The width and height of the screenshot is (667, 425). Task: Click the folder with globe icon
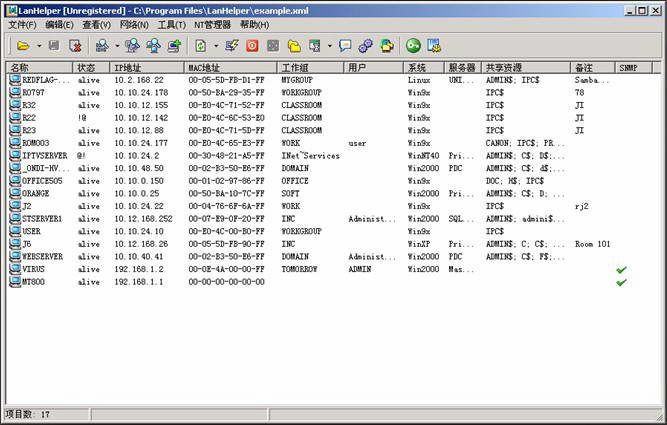tap(387, 46)
